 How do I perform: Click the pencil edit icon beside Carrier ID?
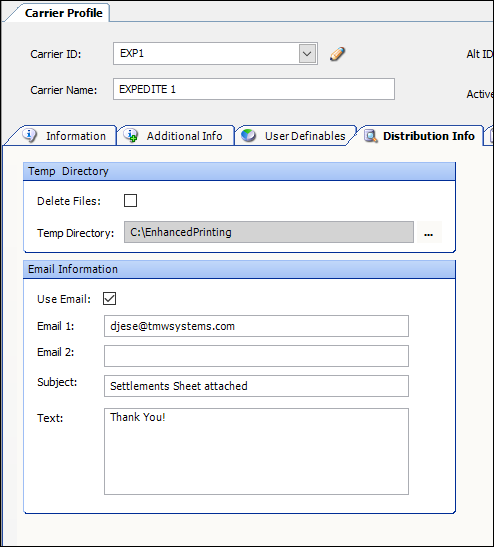pos(337,54)
